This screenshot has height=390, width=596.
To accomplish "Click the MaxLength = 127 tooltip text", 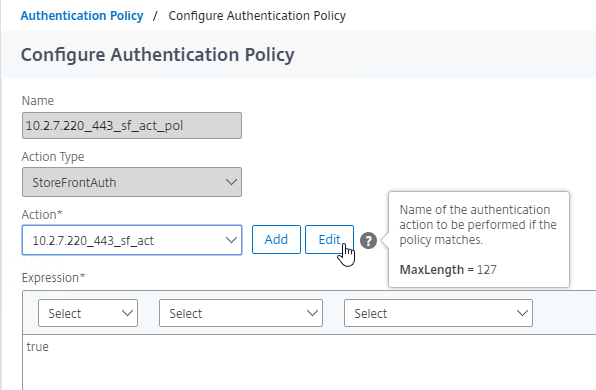I will (448, 270).
